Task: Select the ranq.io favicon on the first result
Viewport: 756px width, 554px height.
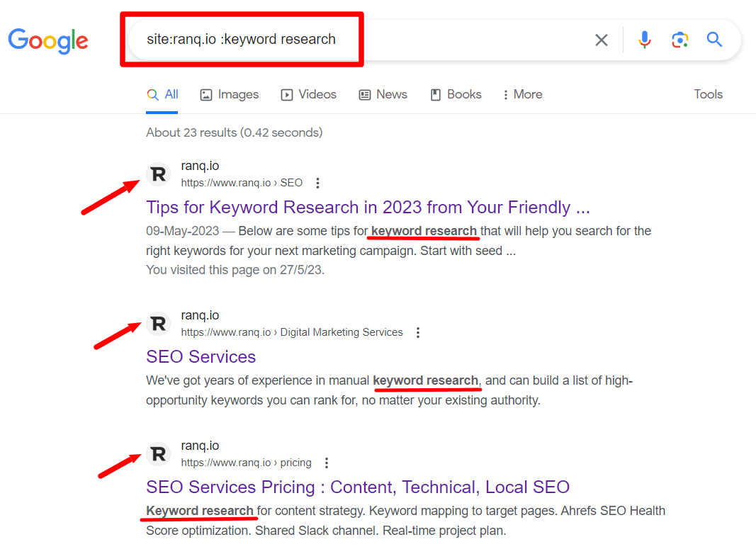Action: pyautogui.click(x=158, y=174)
